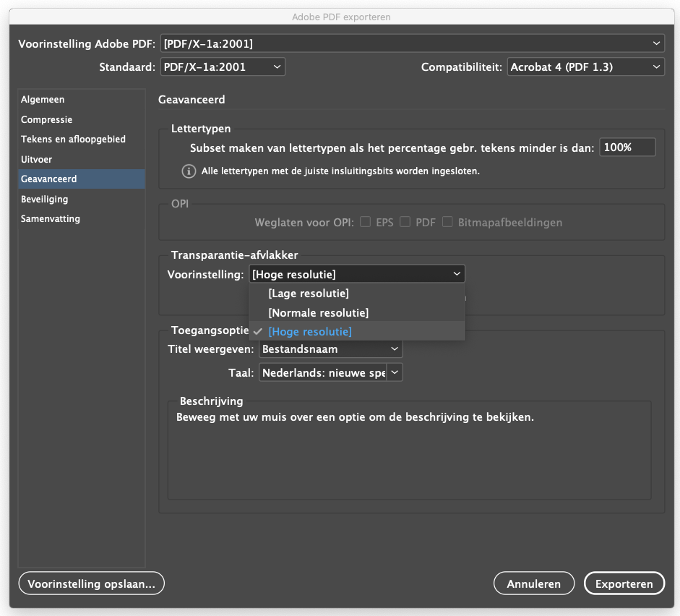Open the Compatibiliteit Acrobat 4 dropdown
The image size is (680, 616).
586,67
